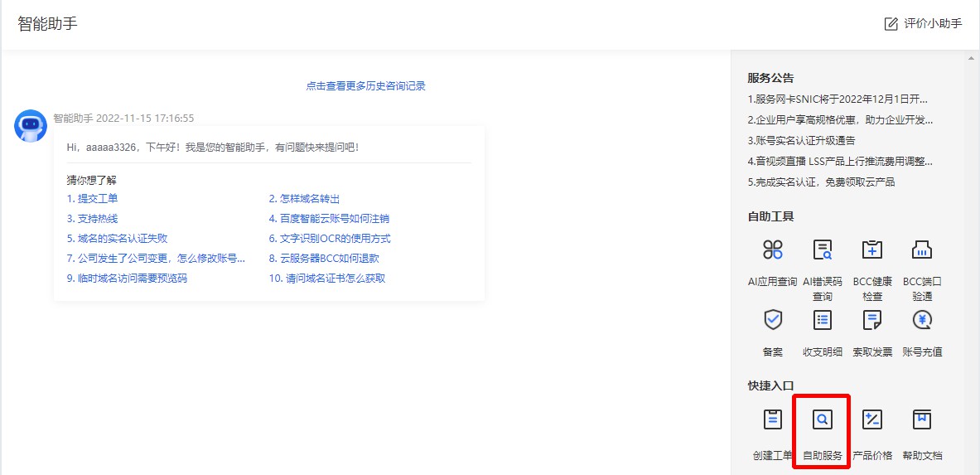The image size is (980, 475).
Task: Choose the 索取发票 invoice icon
Action: point(871,320)
